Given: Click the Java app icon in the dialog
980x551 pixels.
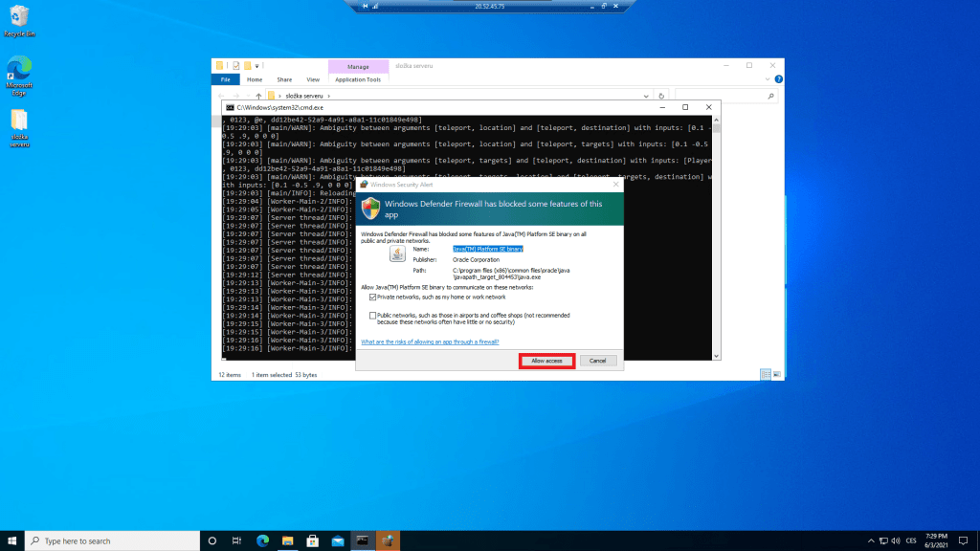Looking at the screenshot, I should tap(397, 253).
